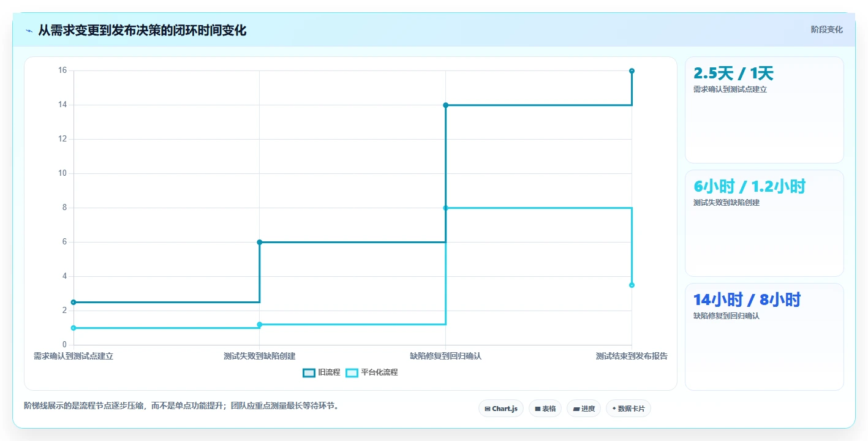Click card caption 缺陷修复到回归确认
868x441 pixels.
tap(726, 316)
